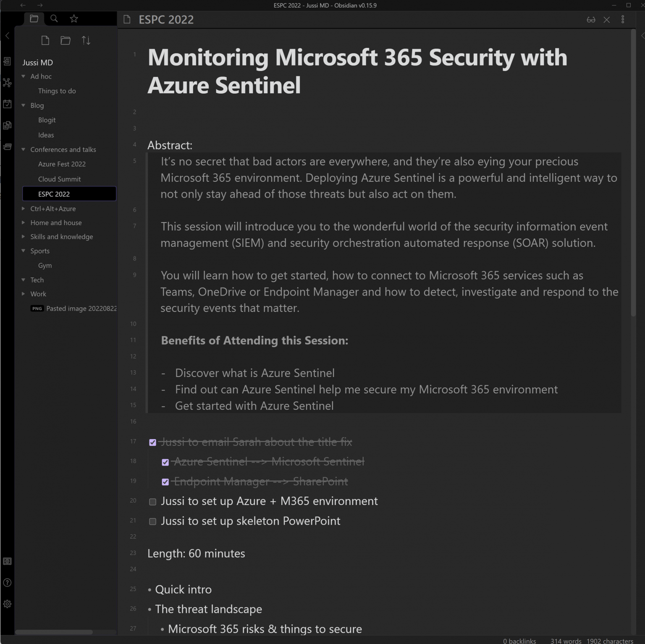This screenshot has width=645, height=644.
Task: Uncheck the 'email Sarah about the title fix' task
Action: (x=153, y=442)
